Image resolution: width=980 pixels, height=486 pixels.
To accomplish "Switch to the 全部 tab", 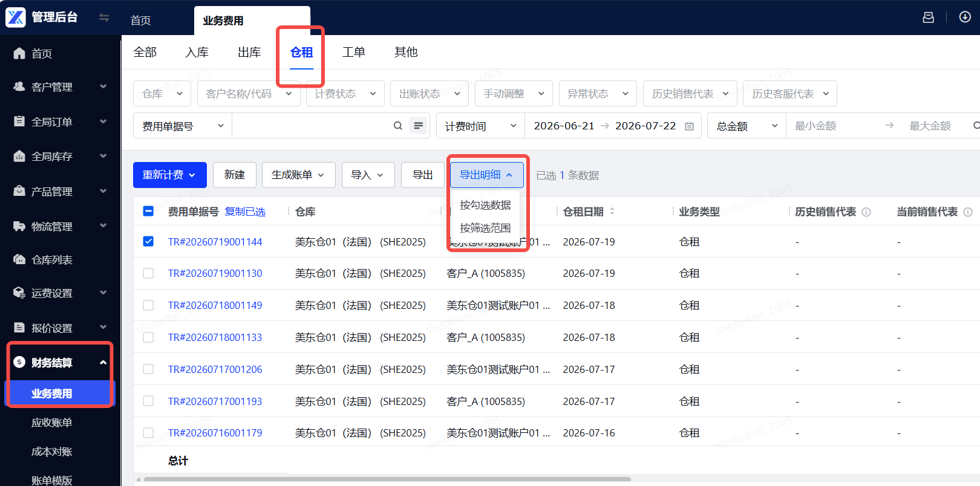I will pos(145,52).
